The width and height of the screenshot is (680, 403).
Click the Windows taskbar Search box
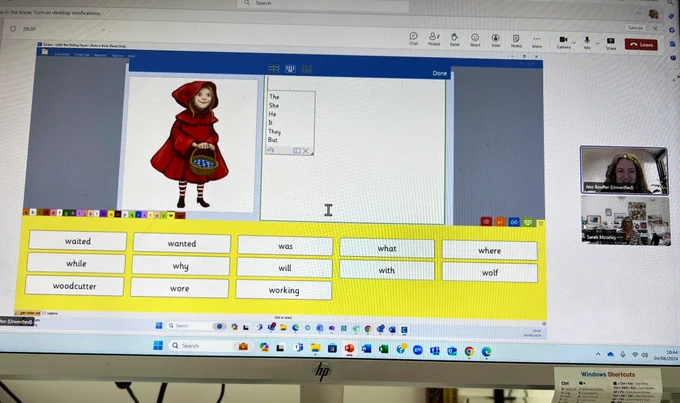click(210, 346)
